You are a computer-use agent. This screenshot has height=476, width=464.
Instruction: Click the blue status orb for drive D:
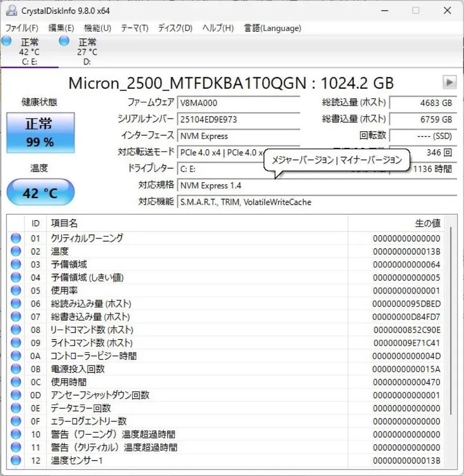[64, 41]
